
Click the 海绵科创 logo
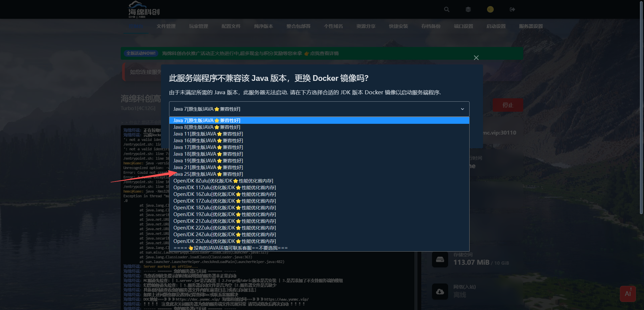[144, 9]
